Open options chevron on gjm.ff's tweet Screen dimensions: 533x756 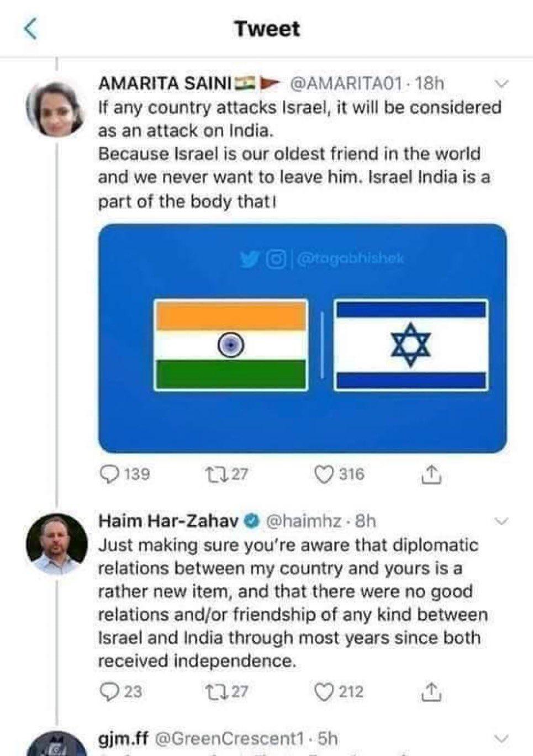point(501,739)
